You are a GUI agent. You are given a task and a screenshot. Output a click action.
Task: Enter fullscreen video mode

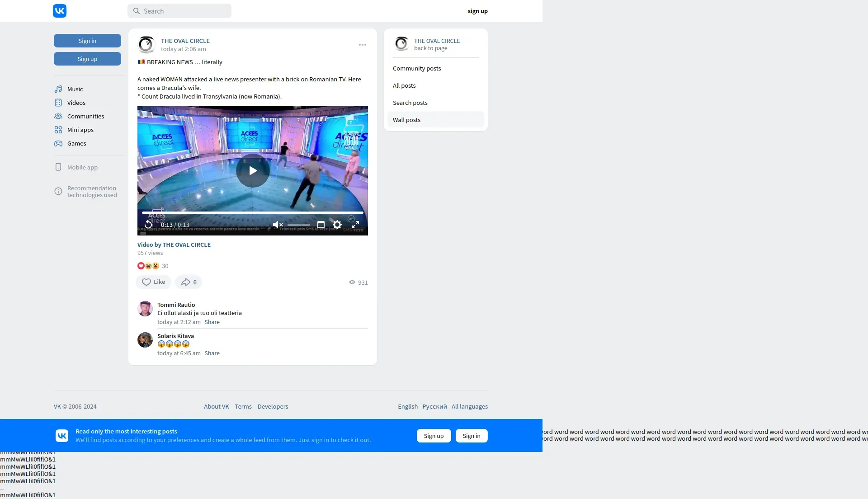click(355, 225)
